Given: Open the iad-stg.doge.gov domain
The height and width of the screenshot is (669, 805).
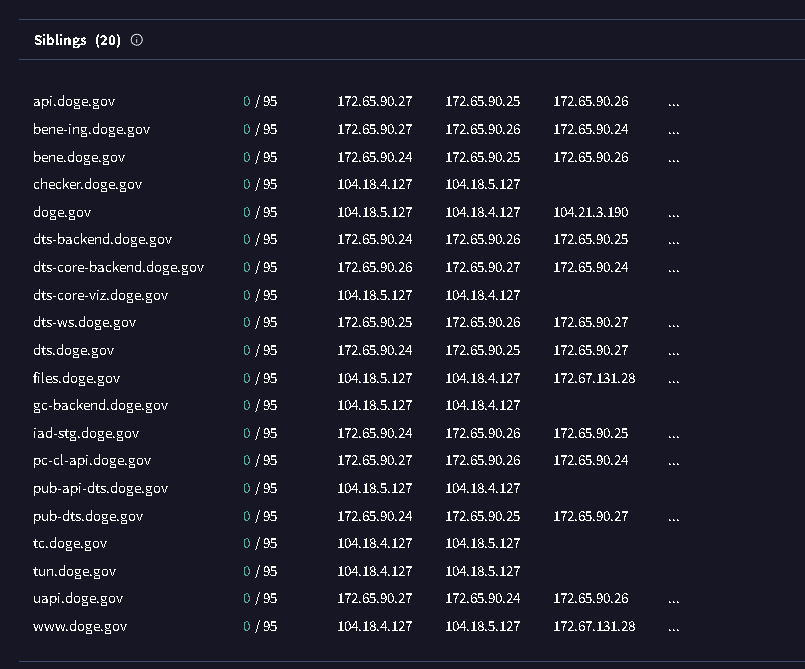Looking at the screenshot, I should tap(86, 433).
